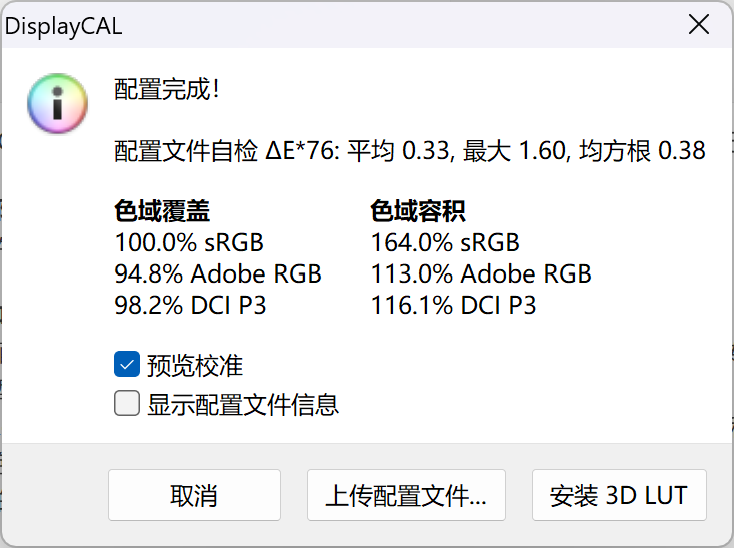Select the 113.0% Adobe RGB volume value
The image size is (734, 548).
pyautogui.click(x=481, y=274)
